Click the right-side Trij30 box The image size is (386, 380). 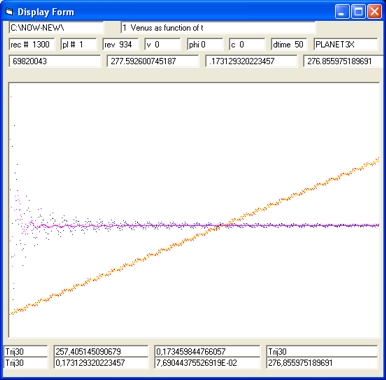coord(322,351)
